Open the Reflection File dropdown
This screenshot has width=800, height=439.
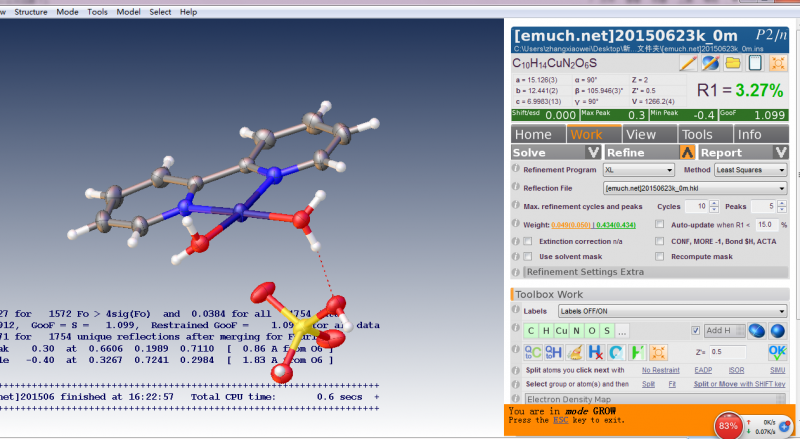pos(695,188)
